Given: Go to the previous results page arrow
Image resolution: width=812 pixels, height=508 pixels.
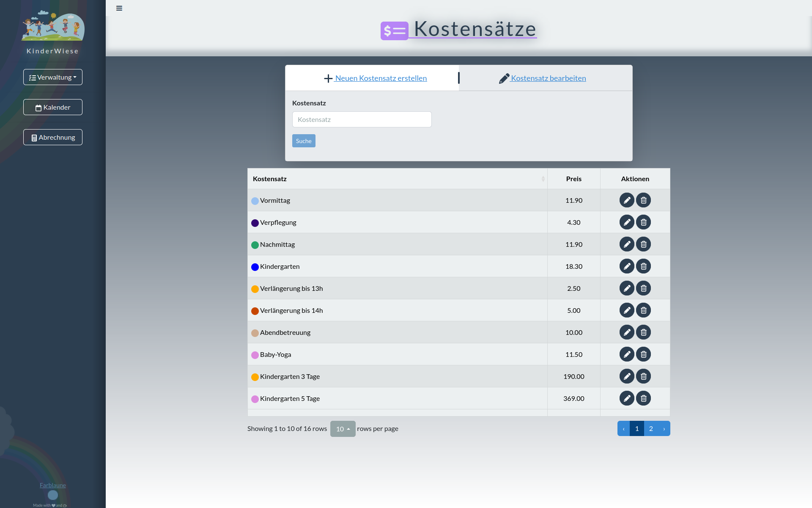Looking at the screenshot, I should 623,428.
